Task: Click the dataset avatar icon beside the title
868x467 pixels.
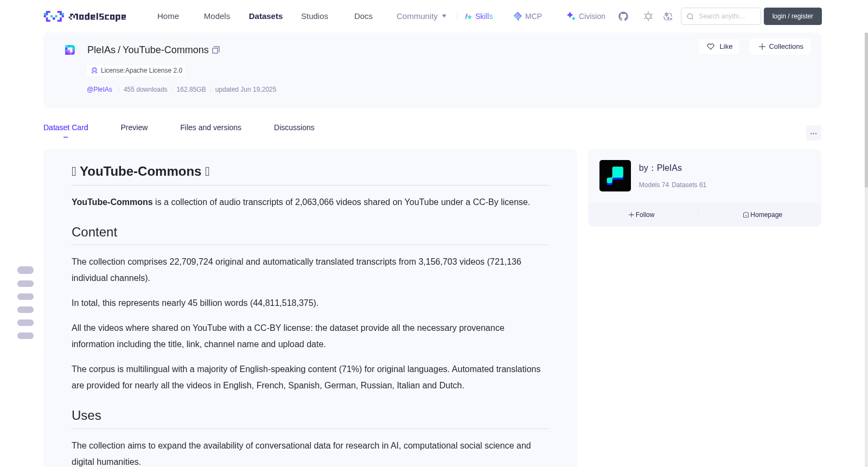Action: 70,50
